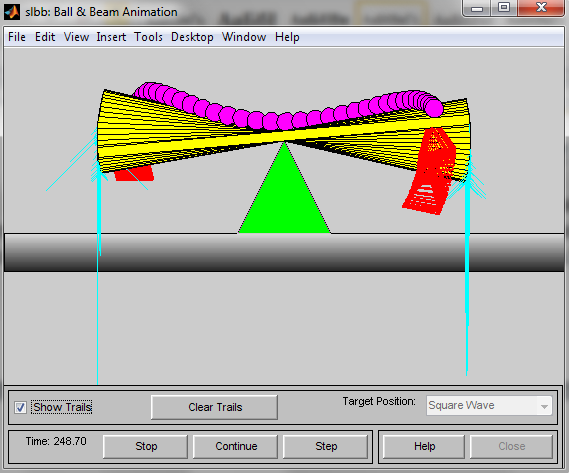This screenshot has width=569, height=473.
Task: Click the Time: 248.70 readout
Action: (x=56, y=441)
